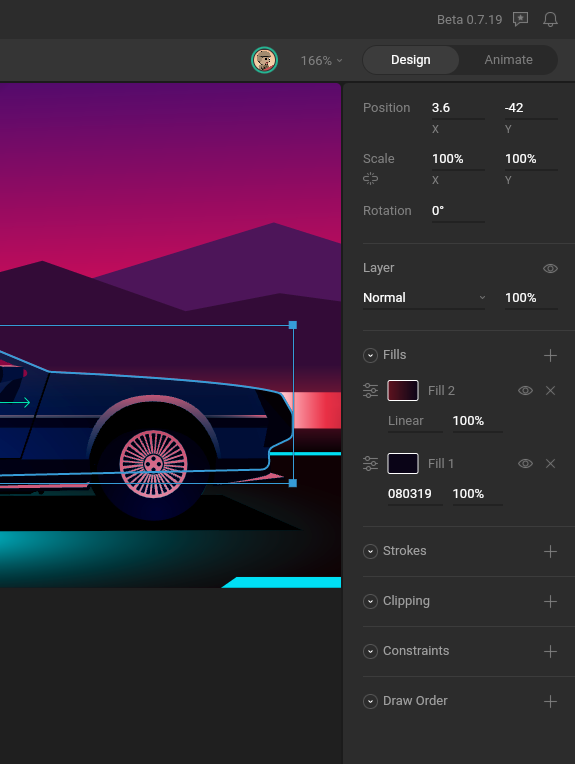Viewport: 575px width, 764px height.
Task: Collapse the Fills section chevron
Action: 370,355
